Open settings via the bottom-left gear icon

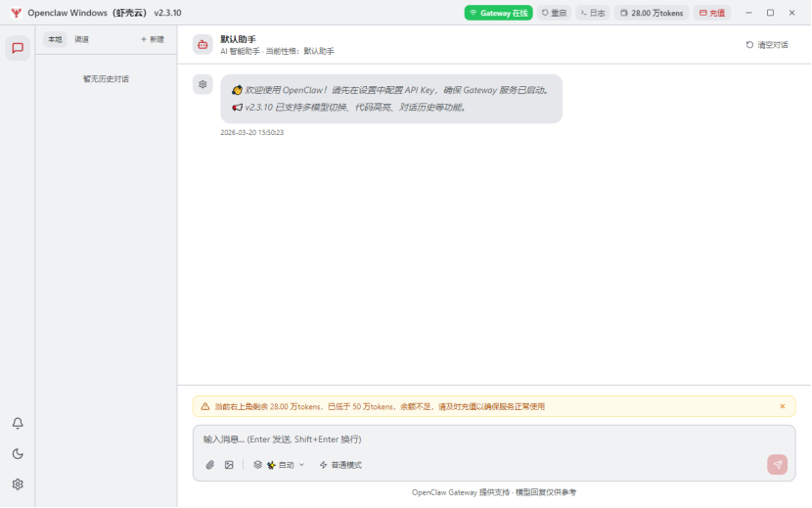tap(18, 485)
